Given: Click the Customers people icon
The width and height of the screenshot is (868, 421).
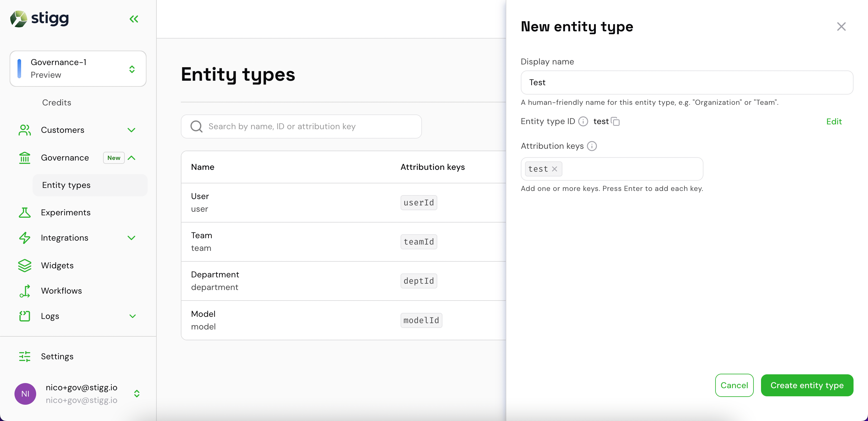Looking at the screenshot, I should pos(25,130).
